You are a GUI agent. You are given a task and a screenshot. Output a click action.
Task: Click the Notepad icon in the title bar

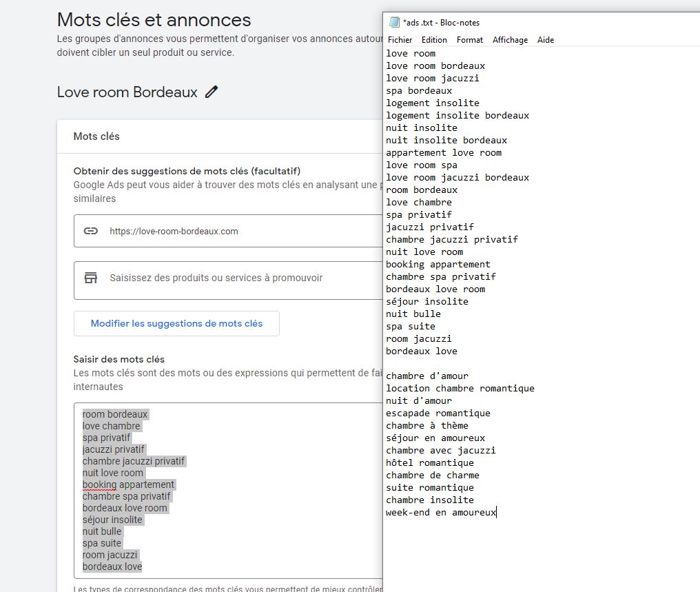(394, 22)
